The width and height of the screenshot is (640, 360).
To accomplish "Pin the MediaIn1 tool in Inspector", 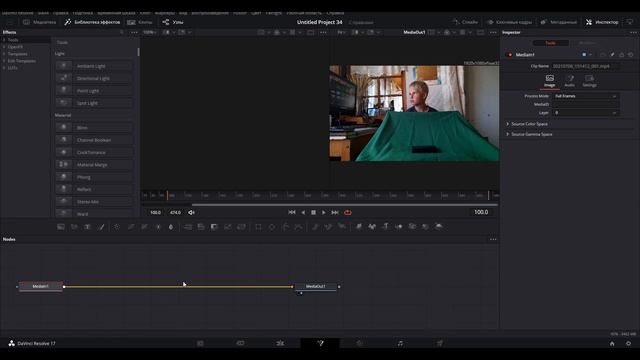I will click(612, 55).
